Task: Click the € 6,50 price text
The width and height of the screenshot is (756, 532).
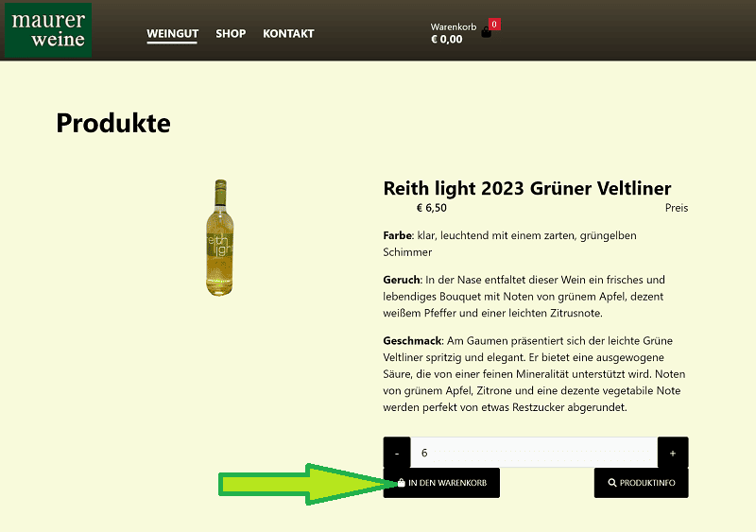Action: pos(432,208)
